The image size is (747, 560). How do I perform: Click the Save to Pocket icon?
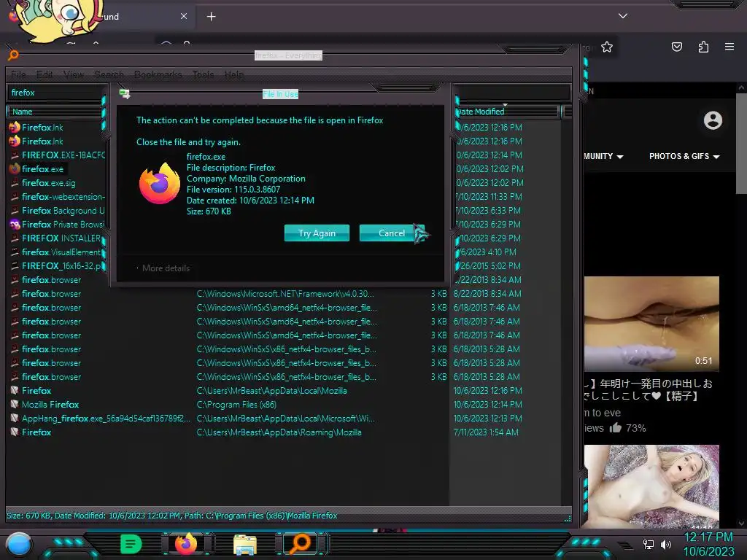click(676, 47)
